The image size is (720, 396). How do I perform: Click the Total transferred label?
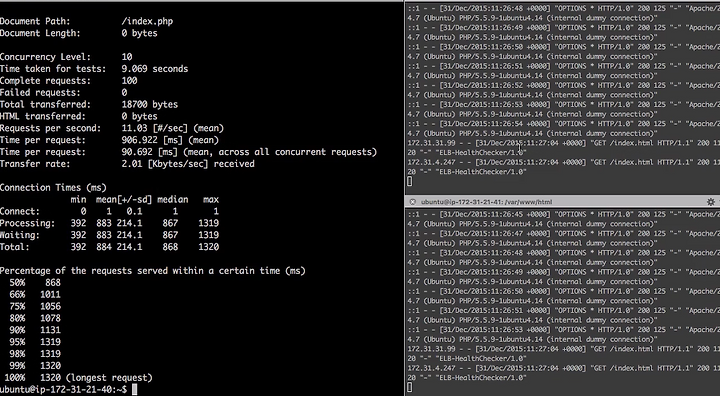coord(45,105)
